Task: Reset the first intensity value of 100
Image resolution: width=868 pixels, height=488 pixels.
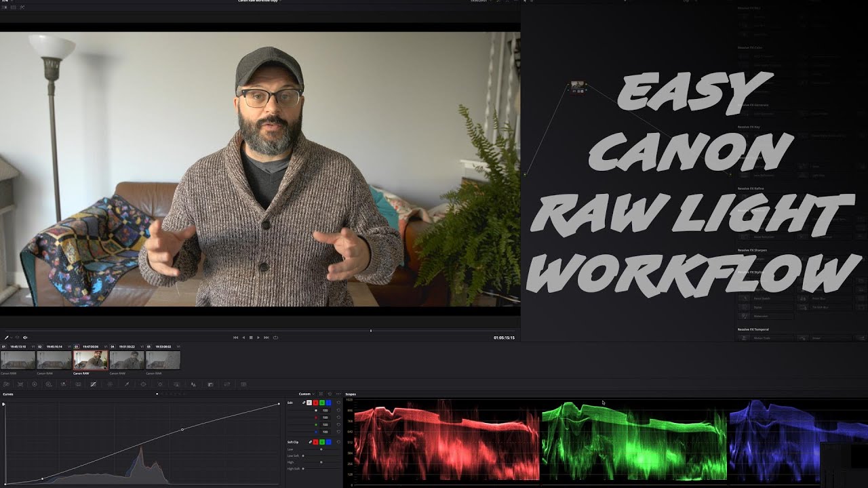Action: (338, 410)
